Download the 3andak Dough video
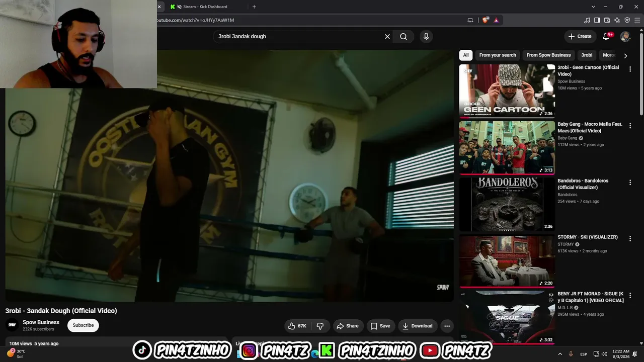Screen dimensions: 644x362 click(417, 326)
